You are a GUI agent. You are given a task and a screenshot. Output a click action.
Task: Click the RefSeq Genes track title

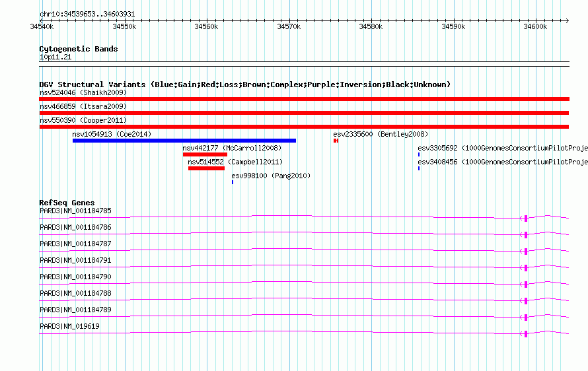click(x=67, y=203)
